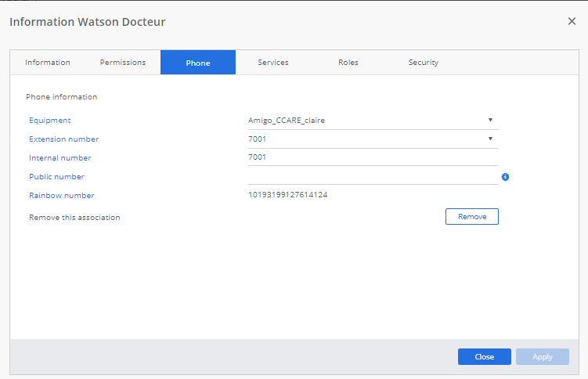The image size is (588, 379).
Task: Click the info icon beside Public number
Action: click(505, 177)
